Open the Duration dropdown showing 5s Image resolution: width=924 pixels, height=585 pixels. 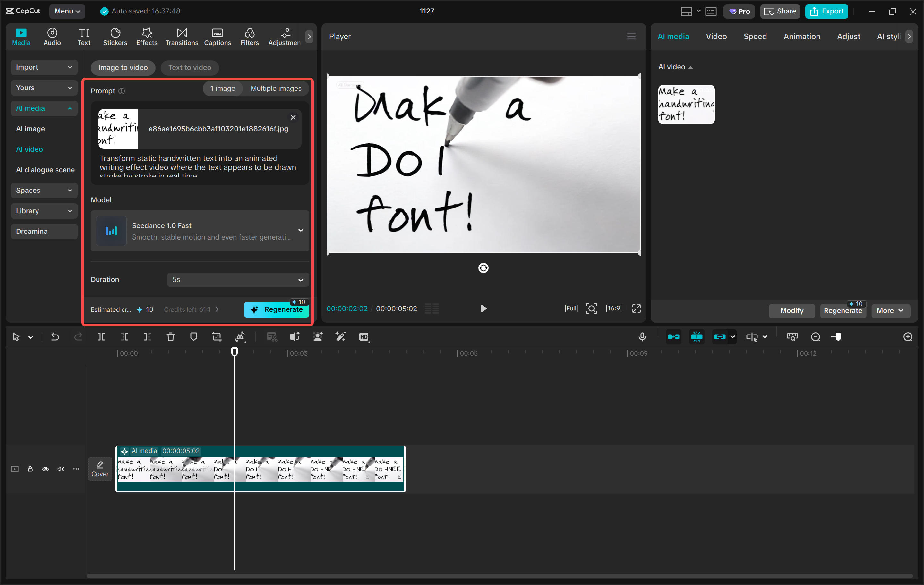pos(237,280)
